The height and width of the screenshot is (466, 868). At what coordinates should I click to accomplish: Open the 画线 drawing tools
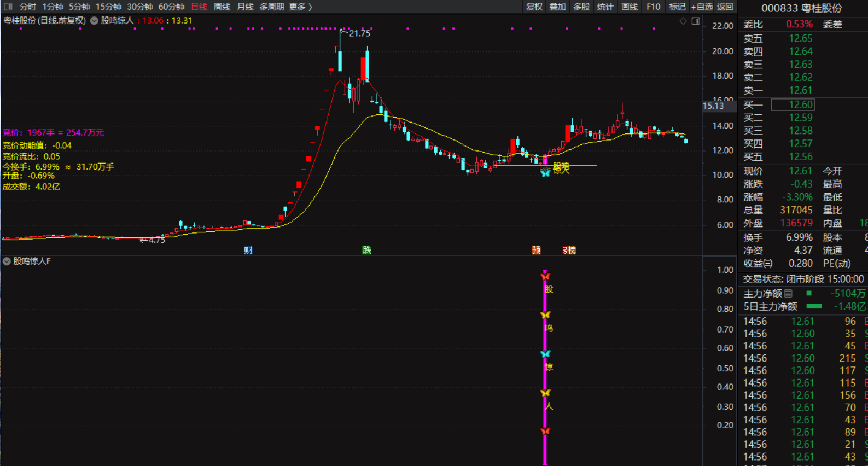[x=629, y=7]
